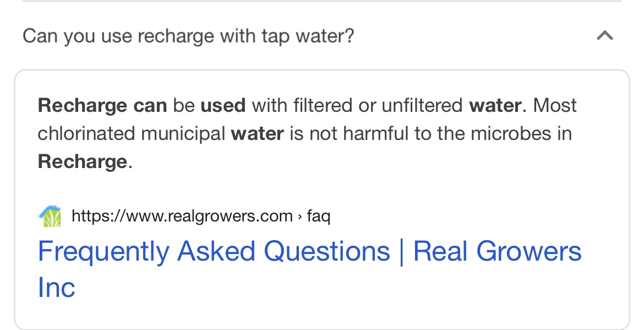Click the question 'Can you use recharge with tap water?'

(x=188, y=36)
